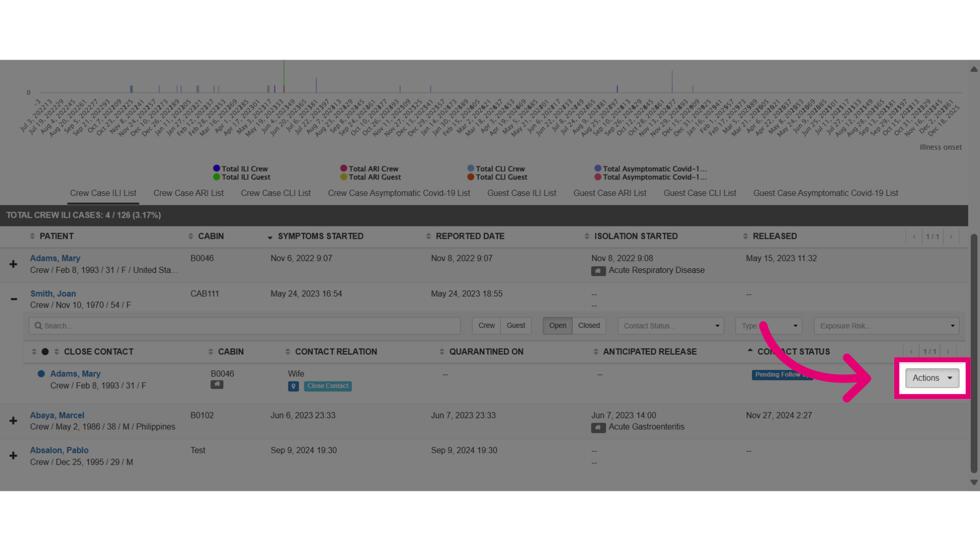Go to previous page of case list
Viewport: 980px width, 551px height.
coord(914,237)
